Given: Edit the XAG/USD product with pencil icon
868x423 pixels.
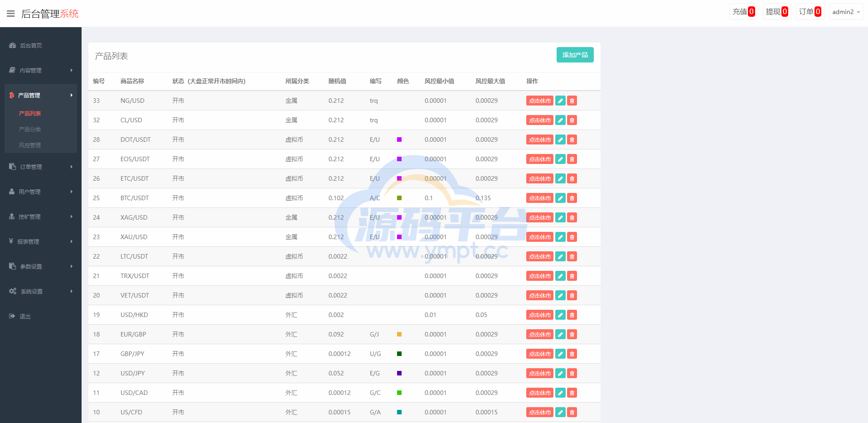Looking at the screenshot, I should tap(560, 217).
